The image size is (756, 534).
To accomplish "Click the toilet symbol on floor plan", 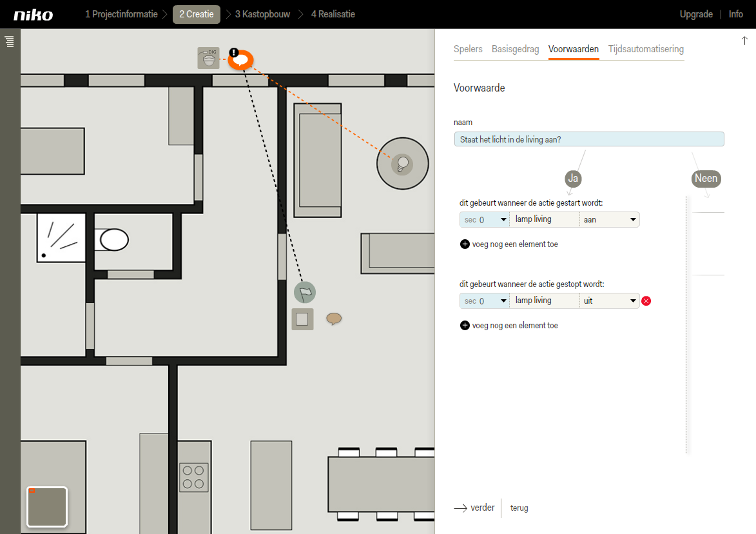I will point(111,240).
